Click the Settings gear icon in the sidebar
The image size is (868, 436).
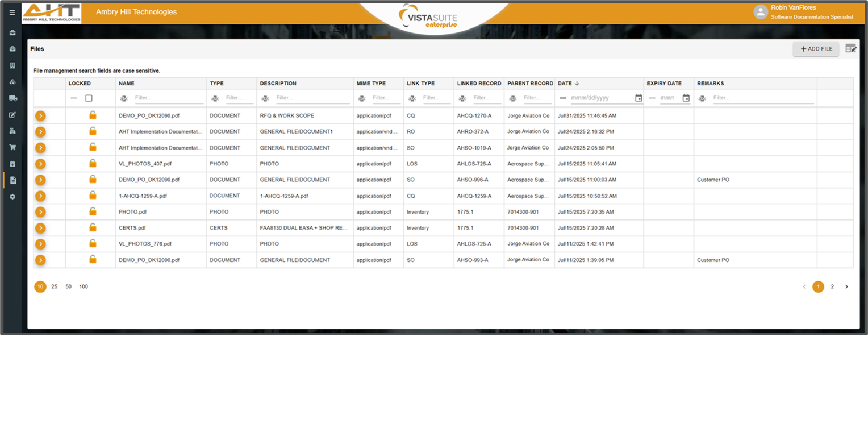tap(12, 196)
